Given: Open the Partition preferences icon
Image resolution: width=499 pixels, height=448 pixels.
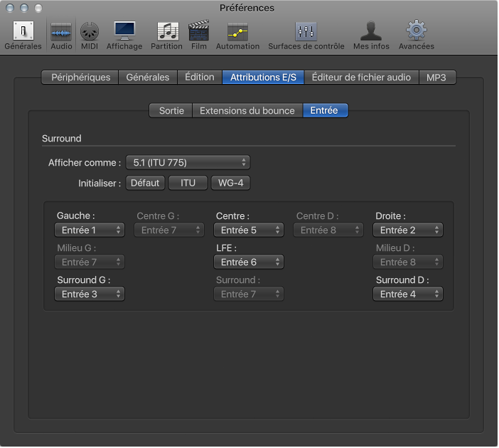Looking at the screenshot, I should tap(166, 34).
